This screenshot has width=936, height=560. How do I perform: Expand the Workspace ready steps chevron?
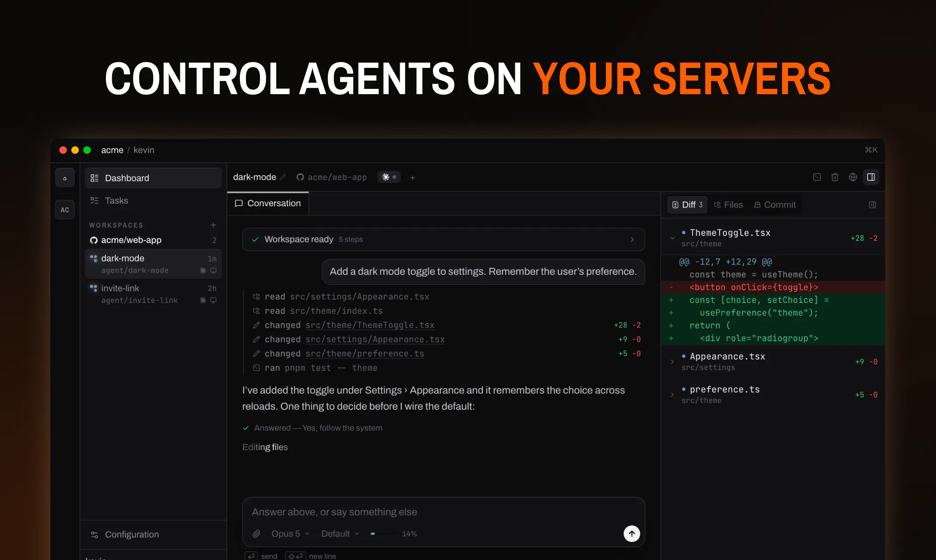[x=632, y=239]
